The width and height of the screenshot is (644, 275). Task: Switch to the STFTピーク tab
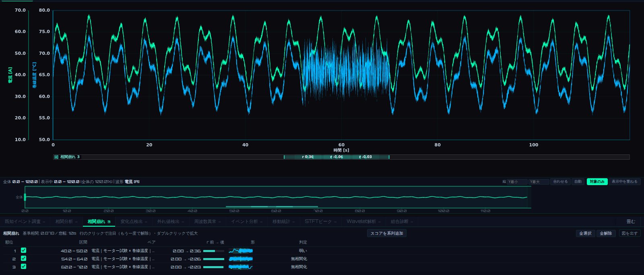click(x=320, y=221)
